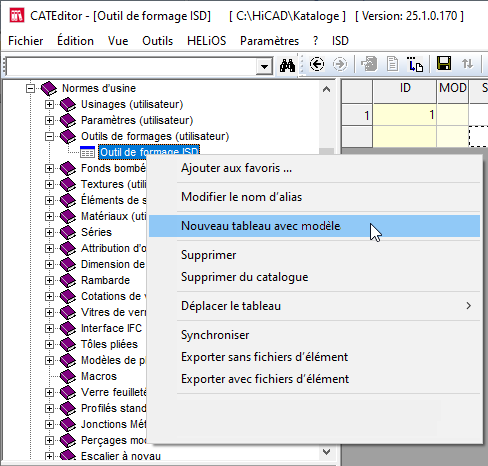This screenshot has height=466, width=488.
Task: Select the Macros tree item
Action: coord(99,376)
